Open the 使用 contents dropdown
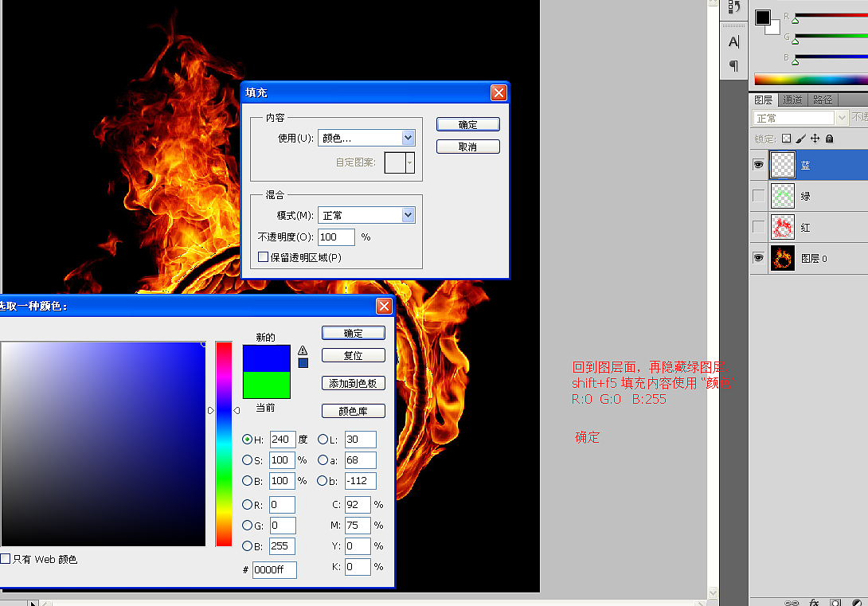Viewport: 868px width, 606px height. coord(366,138)
